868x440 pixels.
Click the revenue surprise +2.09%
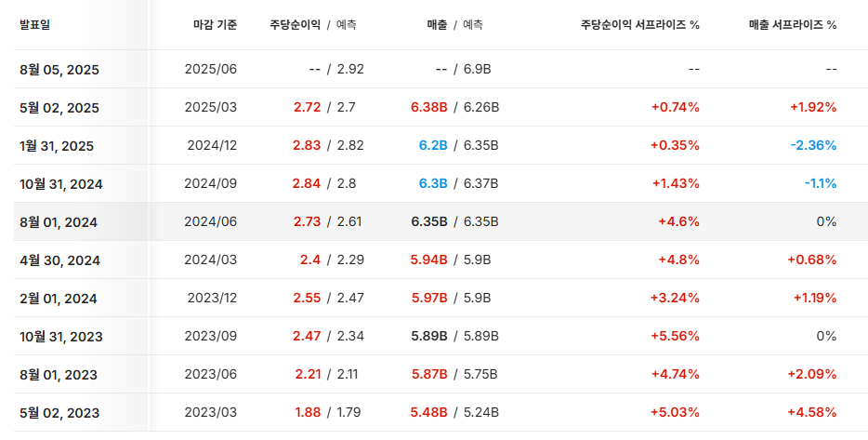pyautogui.click(x=812, y=375)
